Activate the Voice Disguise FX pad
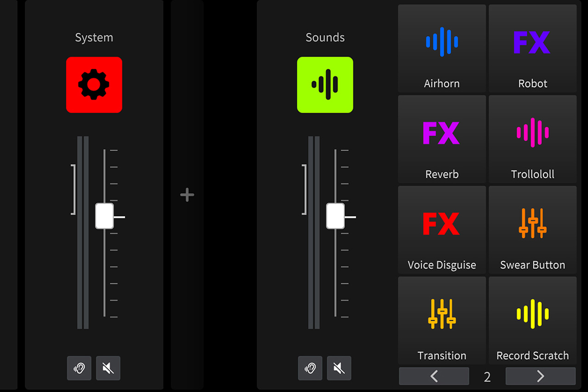The height and width of the screenshot is (392, 588). point(441,230)
